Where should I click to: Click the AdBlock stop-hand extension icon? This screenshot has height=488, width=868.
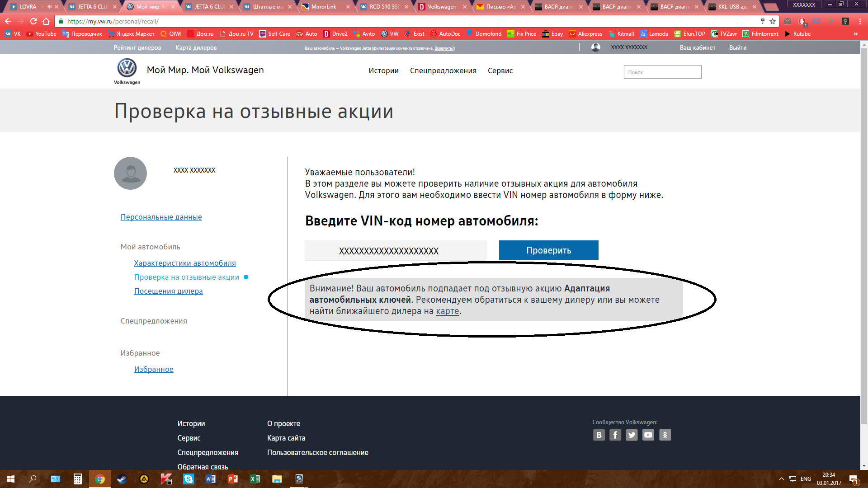(x=802, y=21)
